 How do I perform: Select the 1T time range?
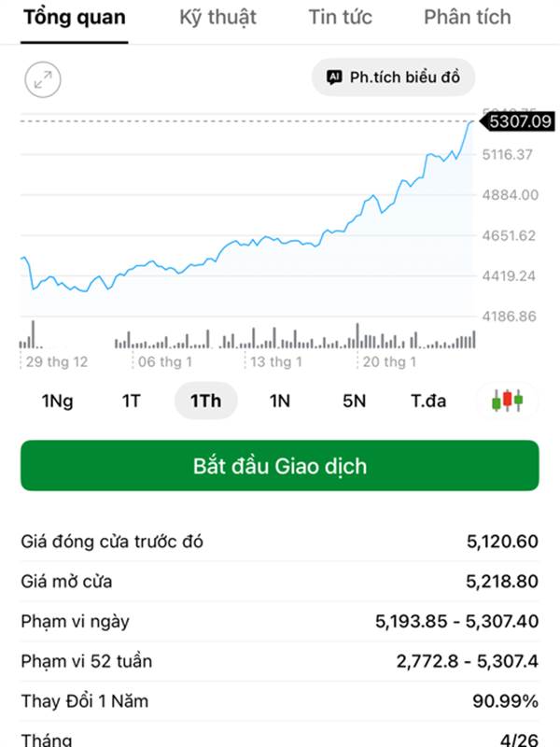point(131,401)
